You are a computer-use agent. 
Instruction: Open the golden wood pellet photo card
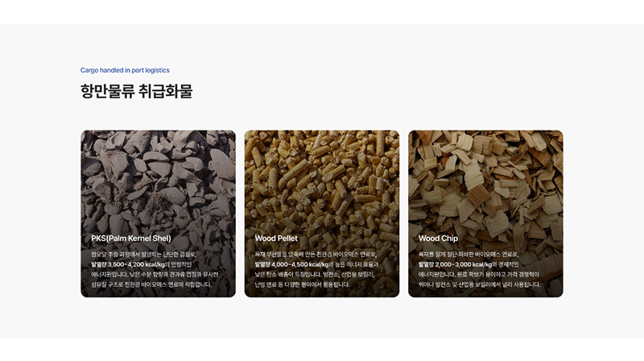321,214
